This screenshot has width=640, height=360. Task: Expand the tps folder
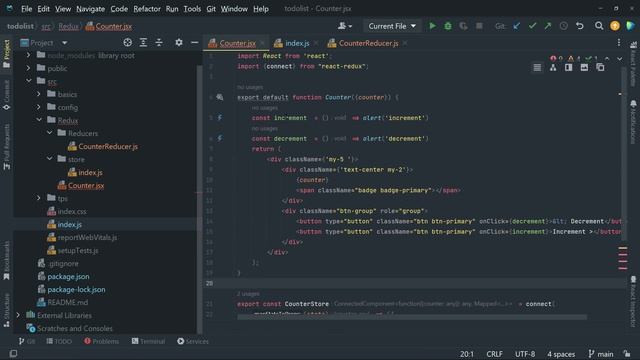click(39, 198)
